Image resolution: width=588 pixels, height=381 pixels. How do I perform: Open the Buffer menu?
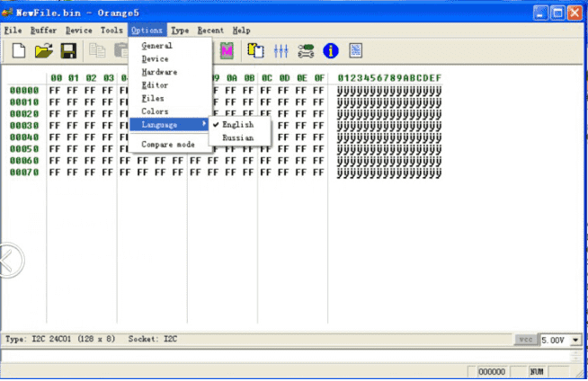(43, 31)
